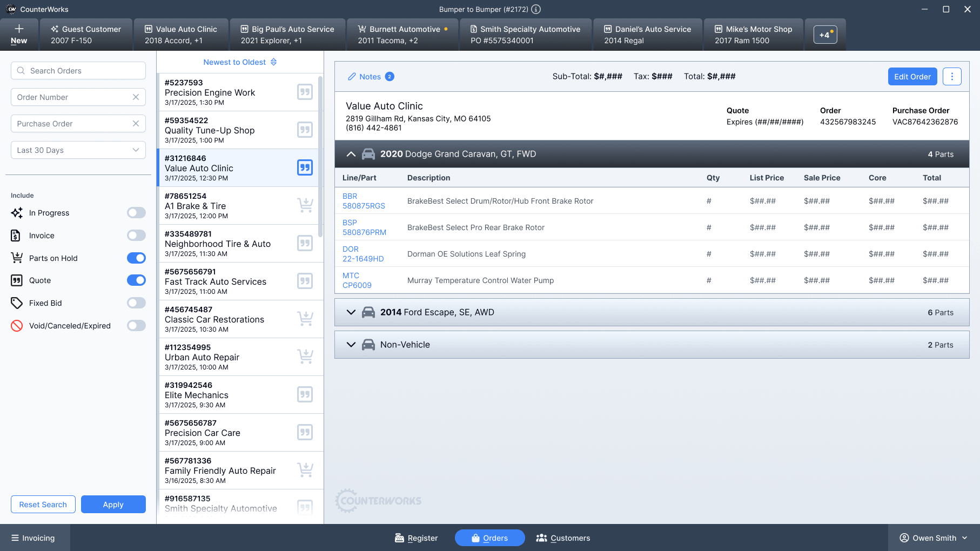Image resolution: width=980 pixels, height=551 pixels.
Task: Open Notes with the pencil icon
Action: 352,77
